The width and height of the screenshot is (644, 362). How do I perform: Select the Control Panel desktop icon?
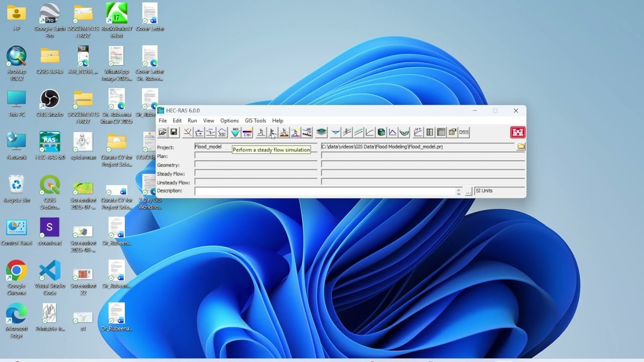tap(17, 231)
